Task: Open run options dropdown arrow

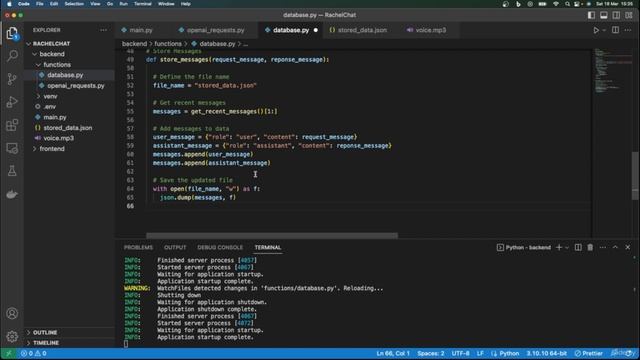Action: tap(604, 31)
